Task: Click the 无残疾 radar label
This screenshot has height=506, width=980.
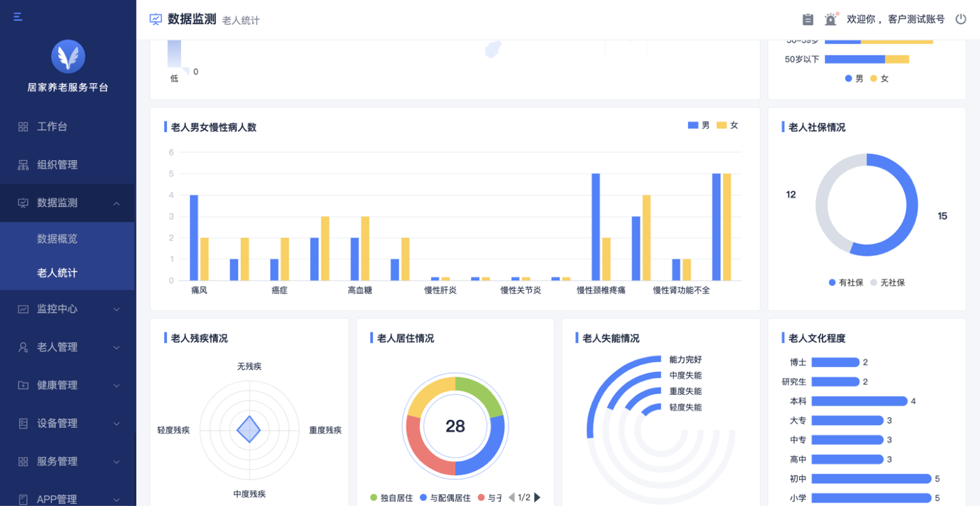Action: click(x=249, y=366)
